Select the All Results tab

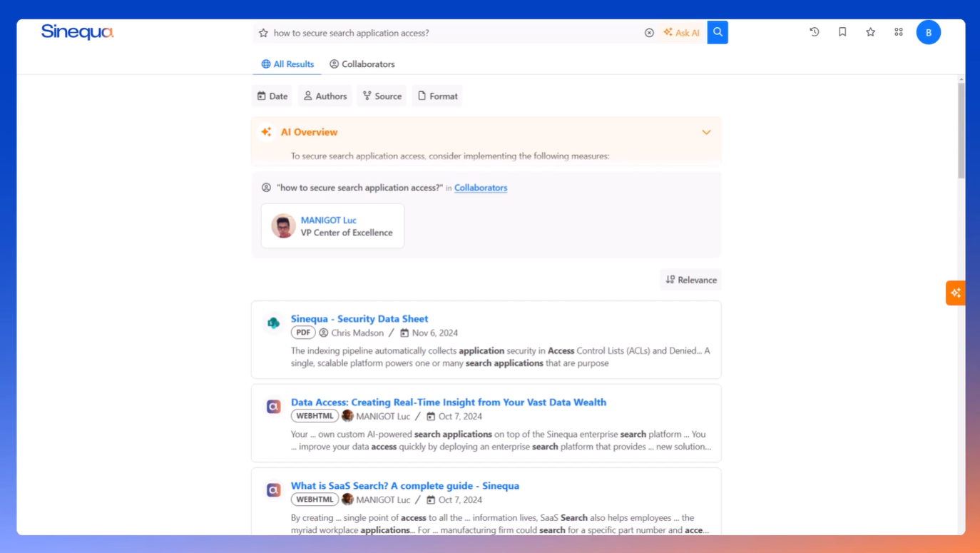pyautogui.click(x=287, y=64)
